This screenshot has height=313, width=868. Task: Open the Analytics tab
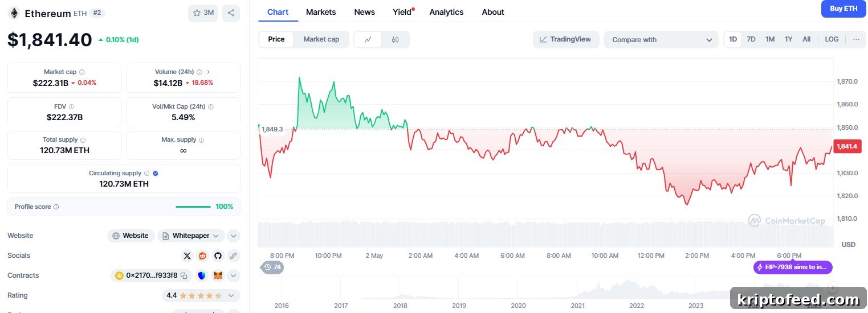tap(446, 12)
